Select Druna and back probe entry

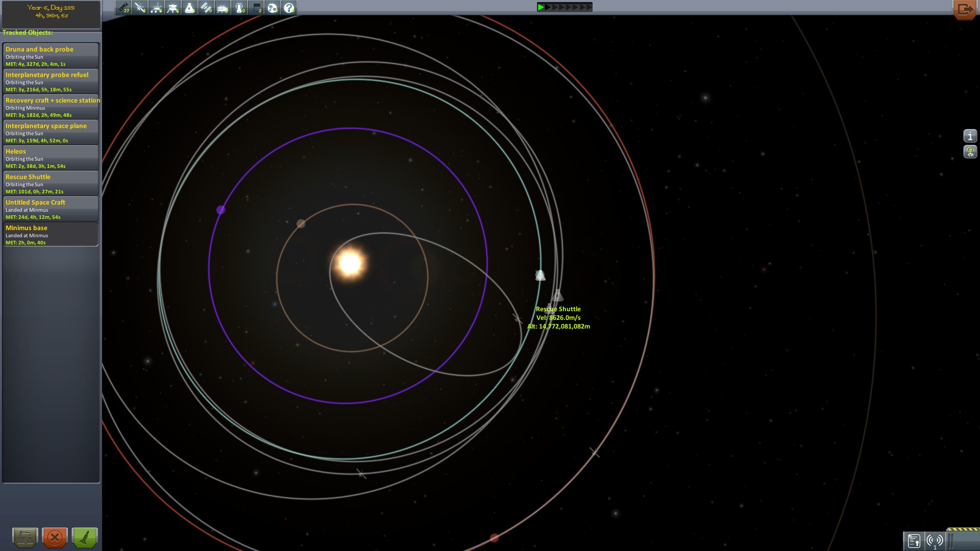51,56
